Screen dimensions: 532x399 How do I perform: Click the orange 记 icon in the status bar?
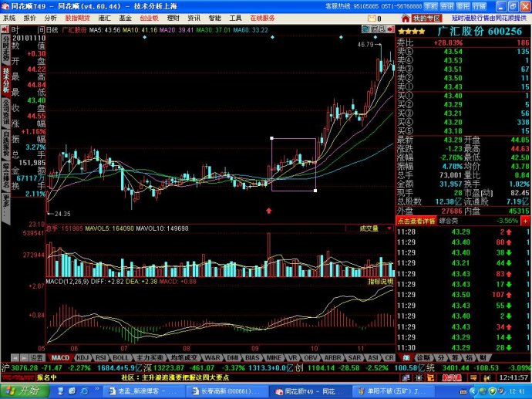tap(430, 377)
